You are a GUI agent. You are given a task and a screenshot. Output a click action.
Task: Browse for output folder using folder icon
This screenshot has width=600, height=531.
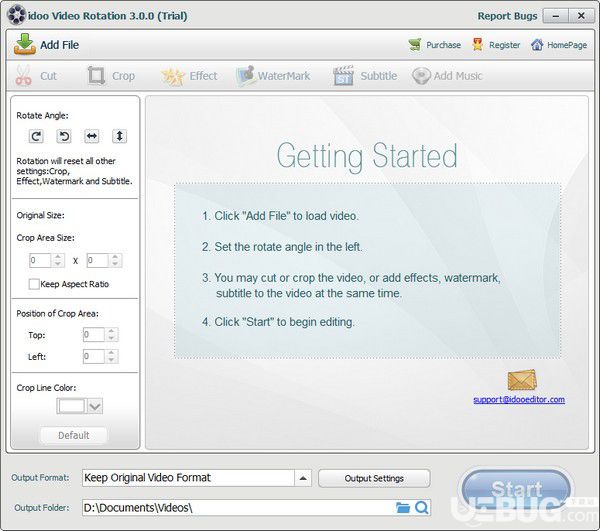[x=403, y=508]
